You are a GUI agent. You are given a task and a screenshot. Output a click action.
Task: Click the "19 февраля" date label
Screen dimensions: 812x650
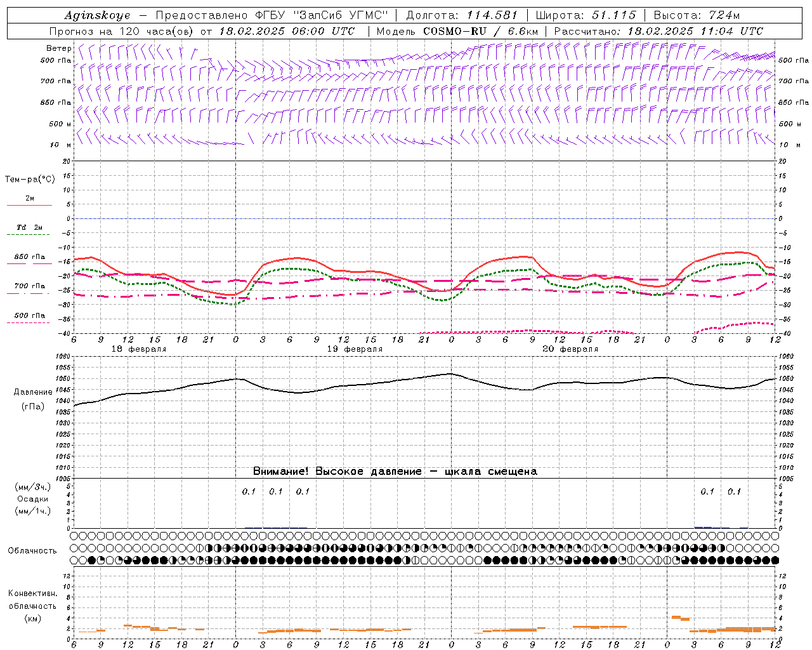point(355,349)
